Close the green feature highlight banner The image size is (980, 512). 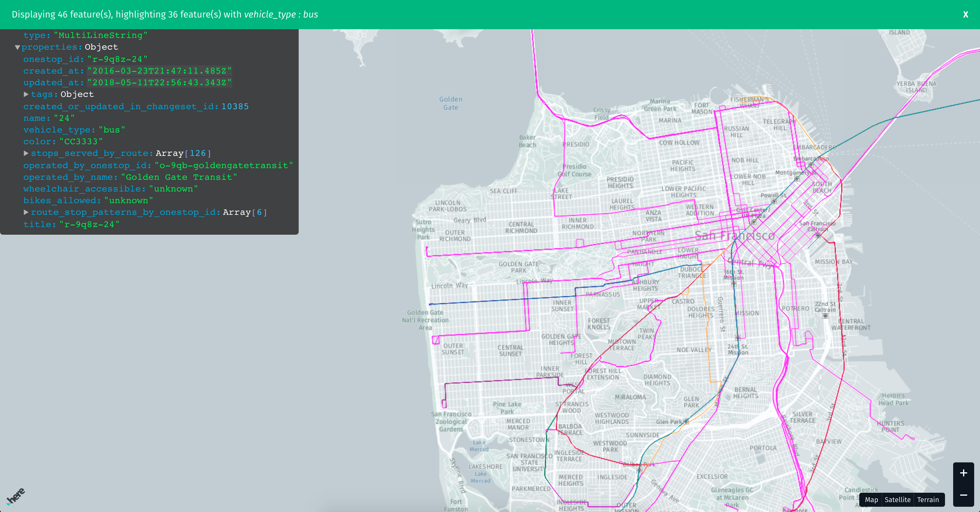(965, 15)
